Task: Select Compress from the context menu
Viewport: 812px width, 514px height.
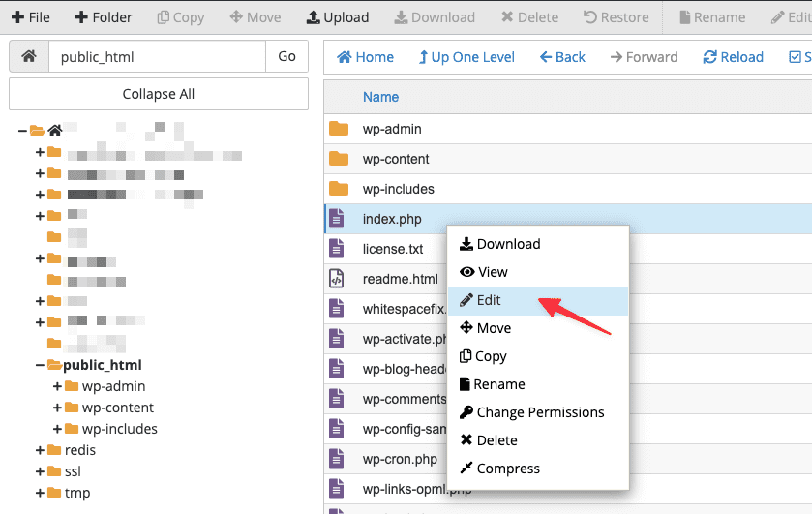Action: pos(508,469)
